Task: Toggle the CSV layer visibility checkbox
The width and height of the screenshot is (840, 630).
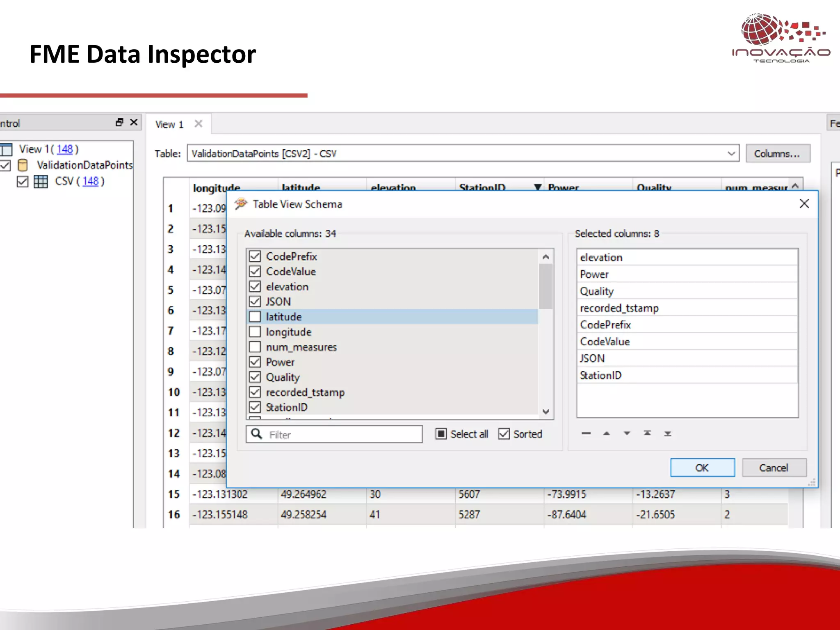Action: point(23,181)
